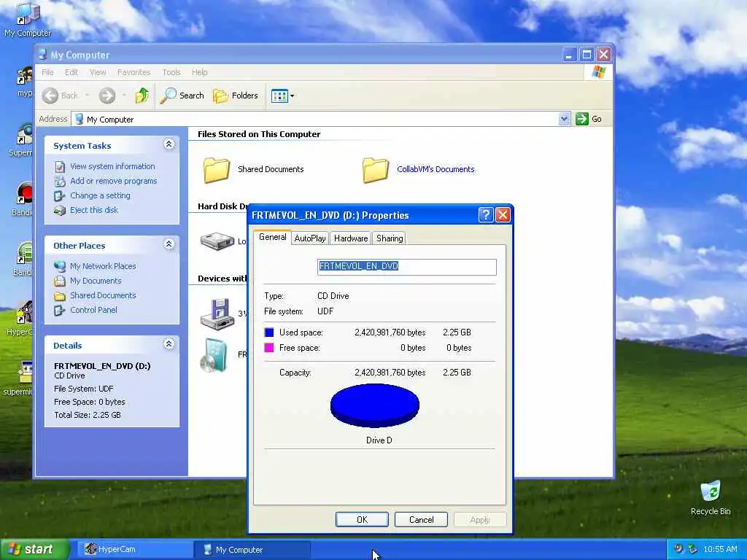Click the Drive D pie chart
The width and height of the screenshot is (747, 560).
pos(375,405)
